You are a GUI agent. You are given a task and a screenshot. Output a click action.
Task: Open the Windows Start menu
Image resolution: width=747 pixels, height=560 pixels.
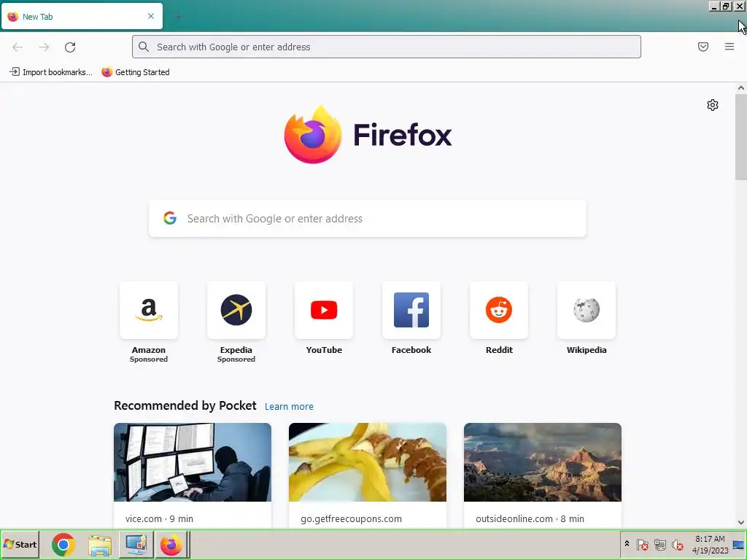click(x=20, y=544)
